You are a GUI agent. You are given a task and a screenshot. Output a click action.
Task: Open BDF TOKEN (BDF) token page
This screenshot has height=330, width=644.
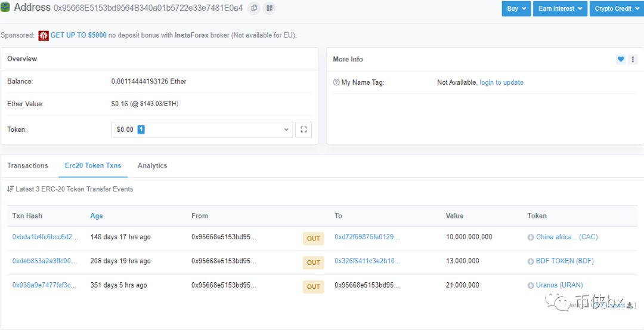(x=565, y=261)
